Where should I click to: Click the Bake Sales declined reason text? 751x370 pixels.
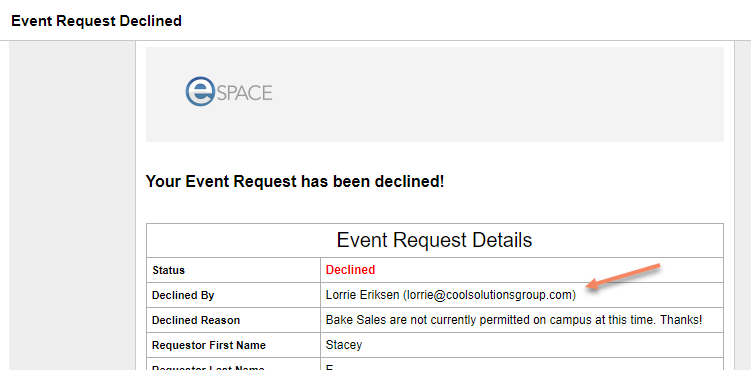click(x=514, y=320)
